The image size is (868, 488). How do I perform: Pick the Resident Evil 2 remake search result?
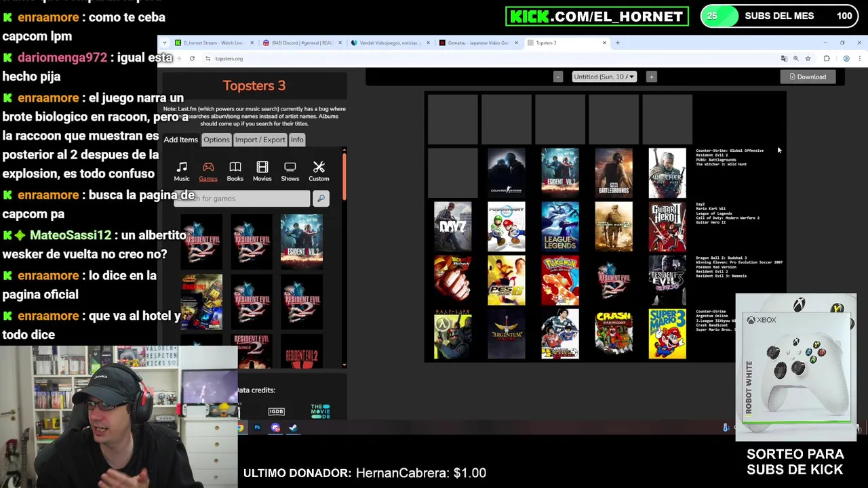click(x=302, y=241)
